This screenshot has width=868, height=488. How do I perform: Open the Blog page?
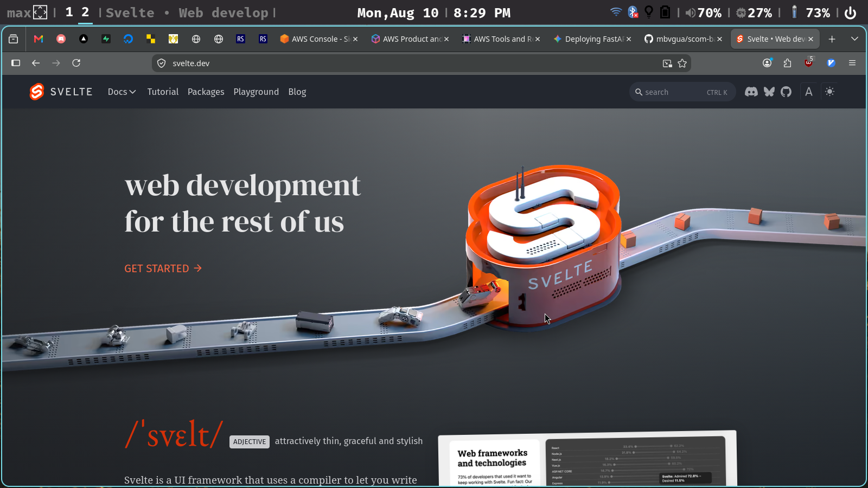[297, 92]
